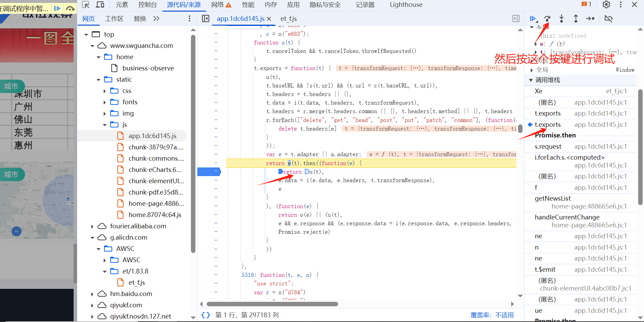
Task: Collapse the top frame tree node
Action: 86,35
